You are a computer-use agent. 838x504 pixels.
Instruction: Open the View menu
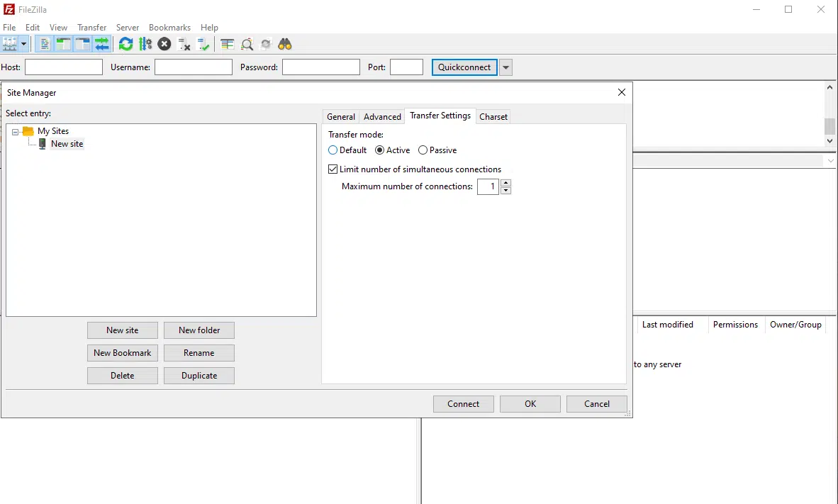(x=58, y=27)
